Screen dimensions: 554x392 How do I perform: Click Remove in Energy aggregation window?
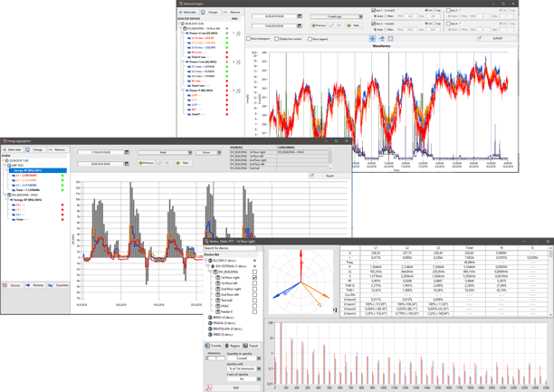pos(57,150)
